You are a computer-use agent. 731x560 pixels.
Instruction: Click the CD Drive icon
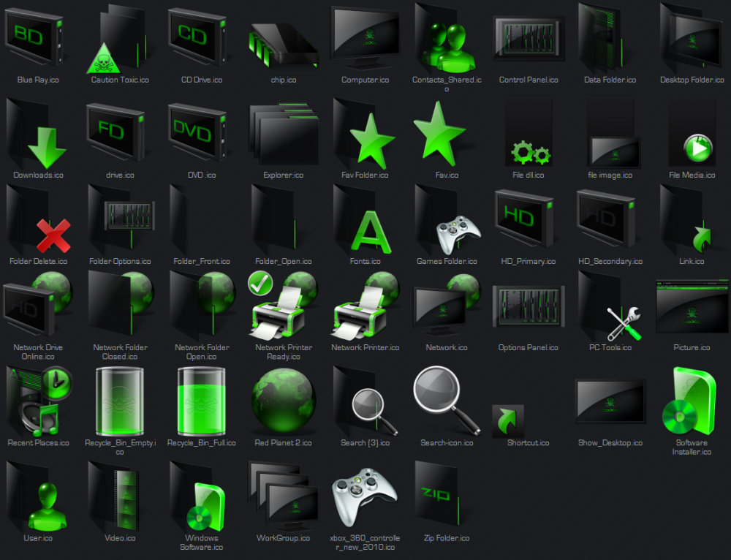[x=200, y=40]
